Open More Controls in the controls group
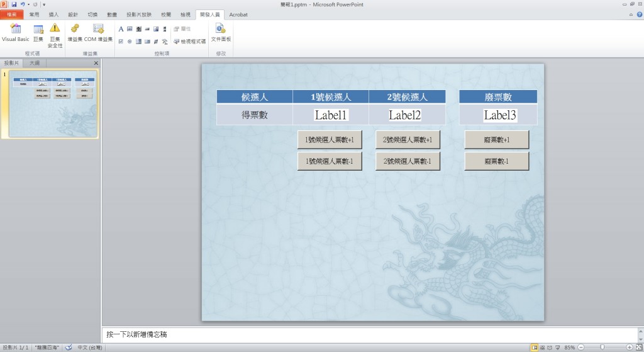This screenshot has height=352, width=644. click(x=165, y=41)
